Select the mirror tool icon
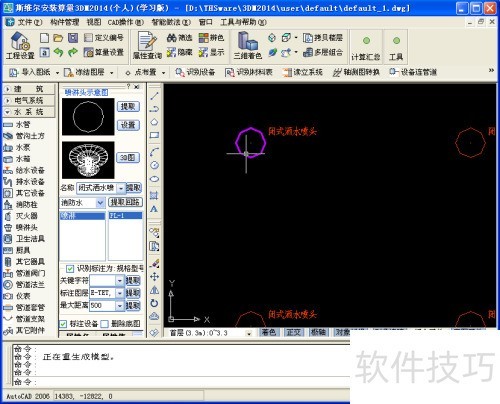The image size is (500, 404). (154, 290)
